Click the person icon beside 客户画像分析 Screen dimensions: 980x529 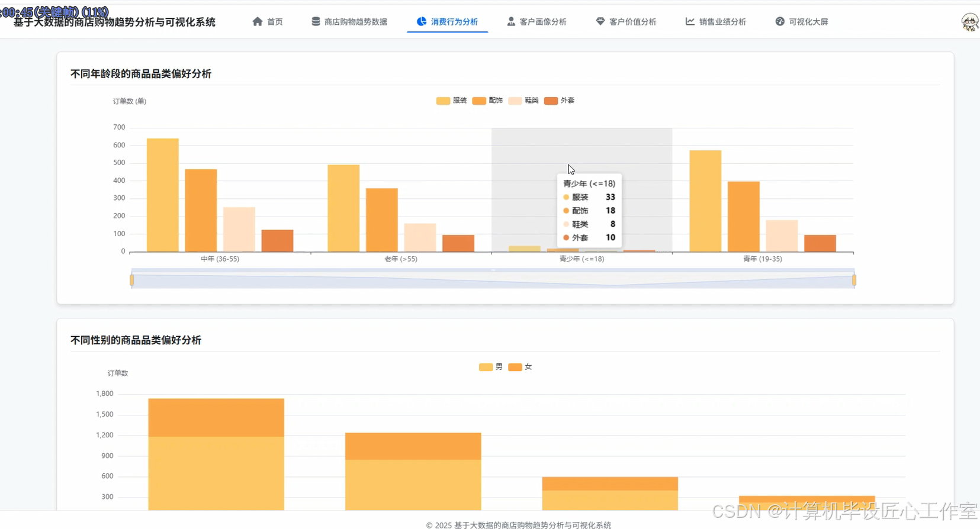pos(511,21)
